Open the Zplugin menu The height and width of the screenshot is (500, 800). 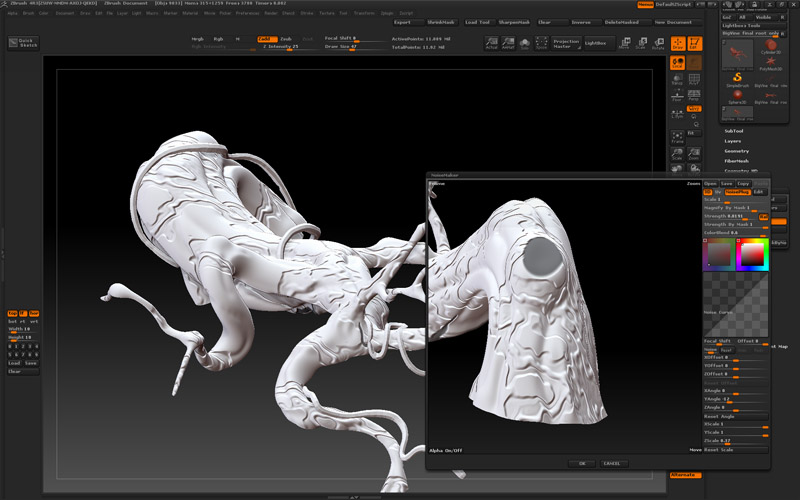click(x=387, y=13)
